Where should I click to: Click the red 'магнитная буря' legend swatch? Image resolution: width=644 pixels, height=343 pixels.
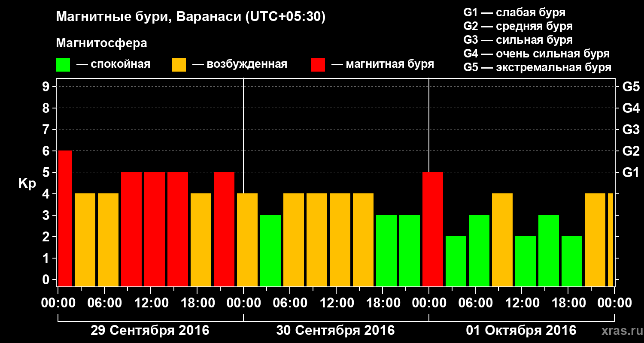click(318, 65)
